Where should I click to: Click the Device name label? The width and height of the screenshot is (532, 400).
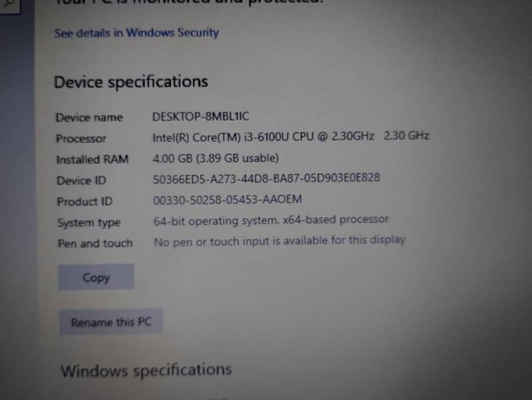tap(89, 118)
